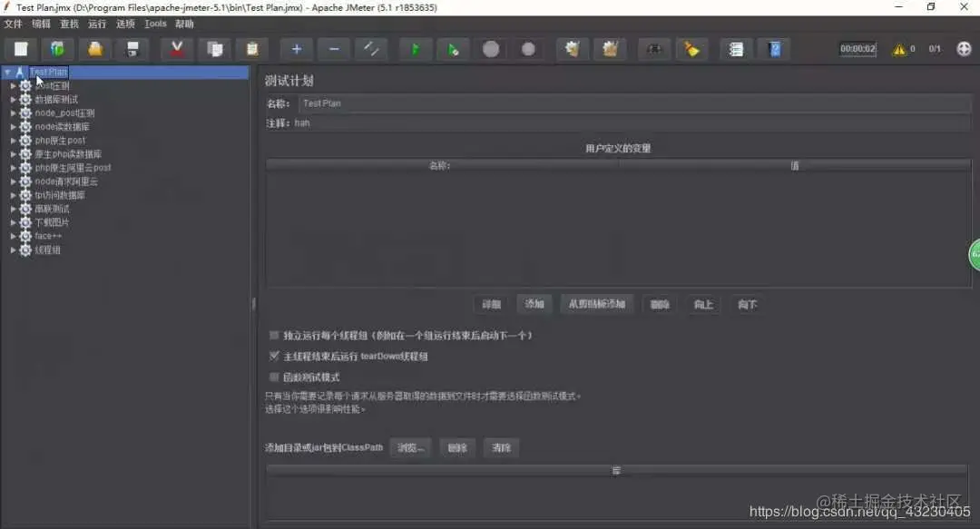
Task: Start the test with the green play icon
Action: tap(415, 49)
